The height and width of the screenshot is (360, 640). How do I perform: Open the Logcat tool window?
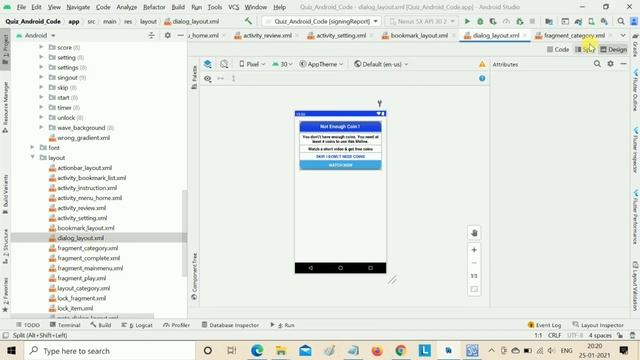[137, 325]
